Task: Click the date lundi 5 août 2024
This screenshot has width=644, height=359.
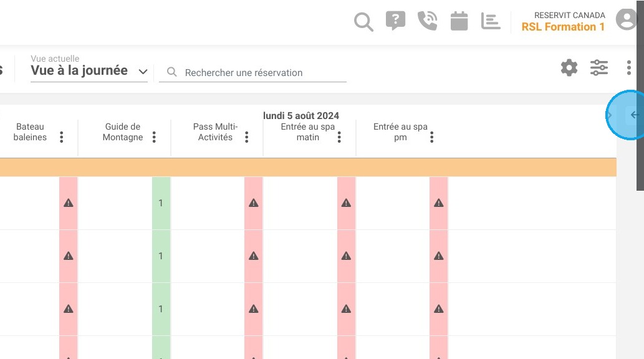Action: coord(301,116)
